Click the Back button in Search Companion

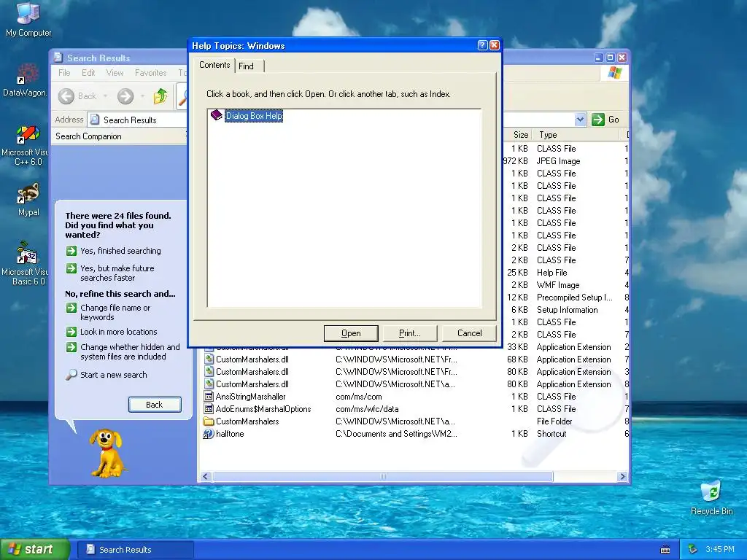pos(155,405)
